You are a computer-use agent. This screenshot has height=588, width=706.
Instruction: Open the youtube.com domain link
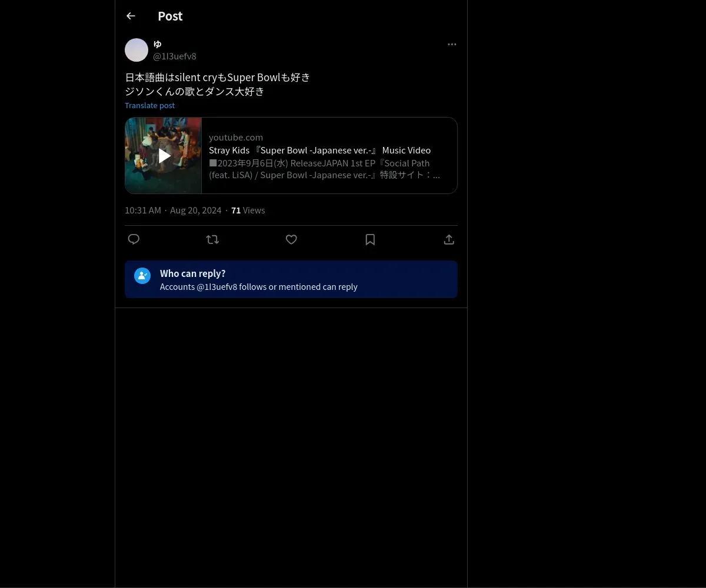tap(236, 137)
